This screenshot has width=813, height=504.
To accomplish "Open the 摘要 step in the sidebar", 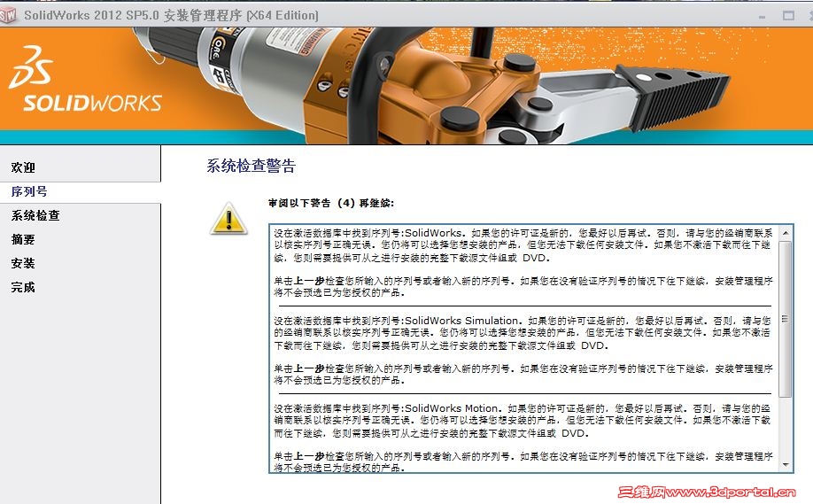I will [23, 239].
